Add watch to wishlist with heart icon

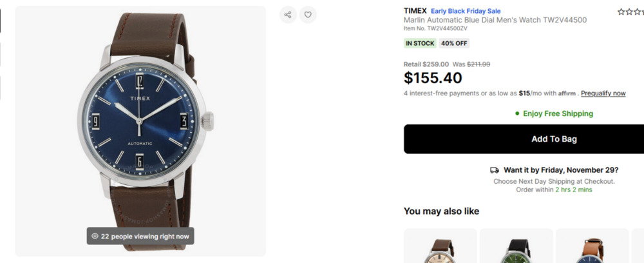pyautogui.click(x=308, y=15)
